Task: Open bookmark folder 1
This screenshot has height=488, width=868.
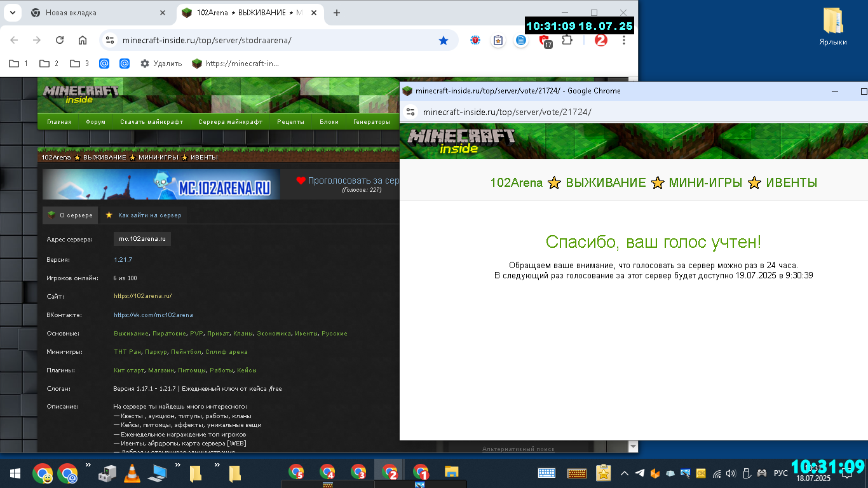Action: point(18,64)
